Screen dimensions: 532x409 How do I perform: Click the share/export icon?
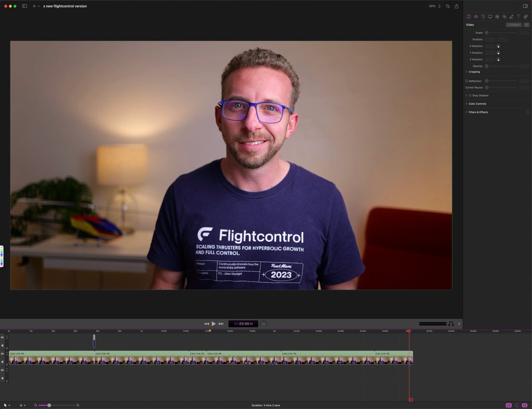pyautogui.click(x=457, y=6)
